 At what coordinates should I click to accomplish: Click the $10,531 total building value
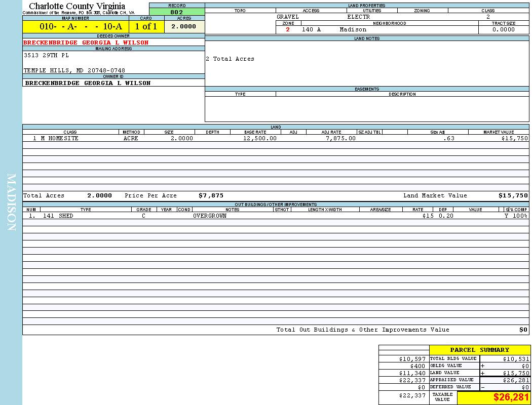(x=515, y=358)
